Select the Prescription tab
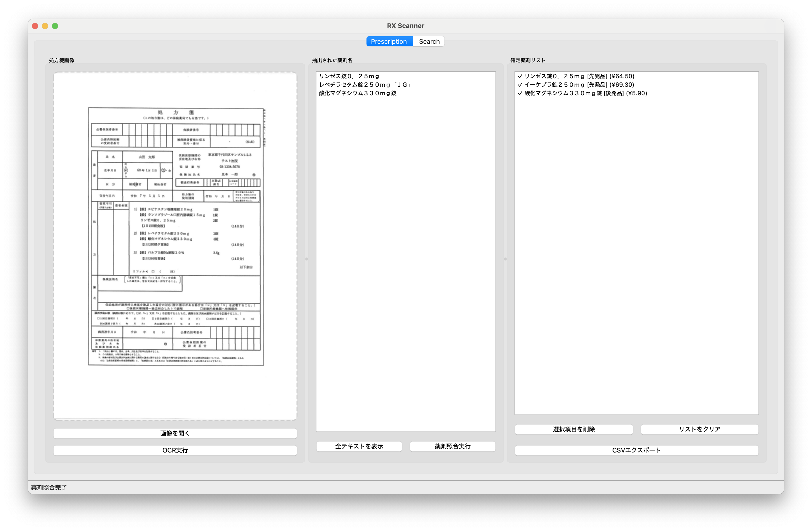This screenshot has width=812, height=531. point(388,41)
